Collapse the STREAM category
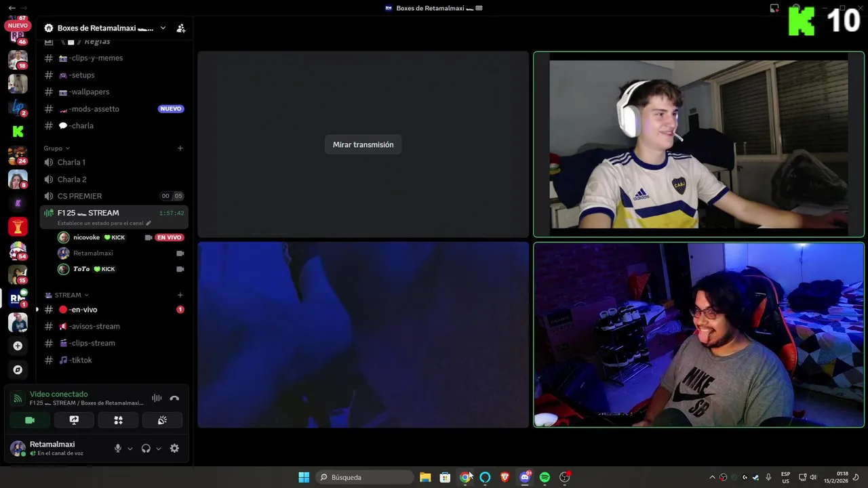Screen dimensions: 868x488 coord(66,296)
